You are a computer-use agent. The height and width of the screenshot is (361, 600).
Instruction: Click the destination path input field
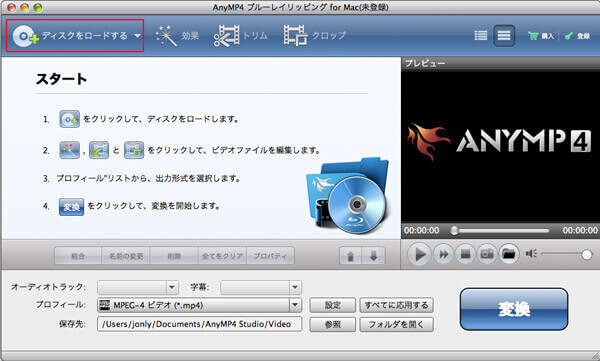click(x=199, y=324)
